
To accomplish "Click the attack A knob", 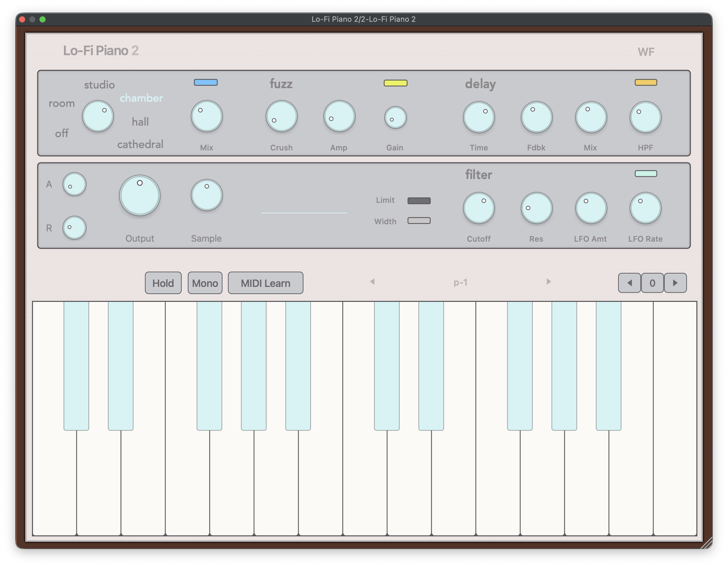I will (75, 184).
